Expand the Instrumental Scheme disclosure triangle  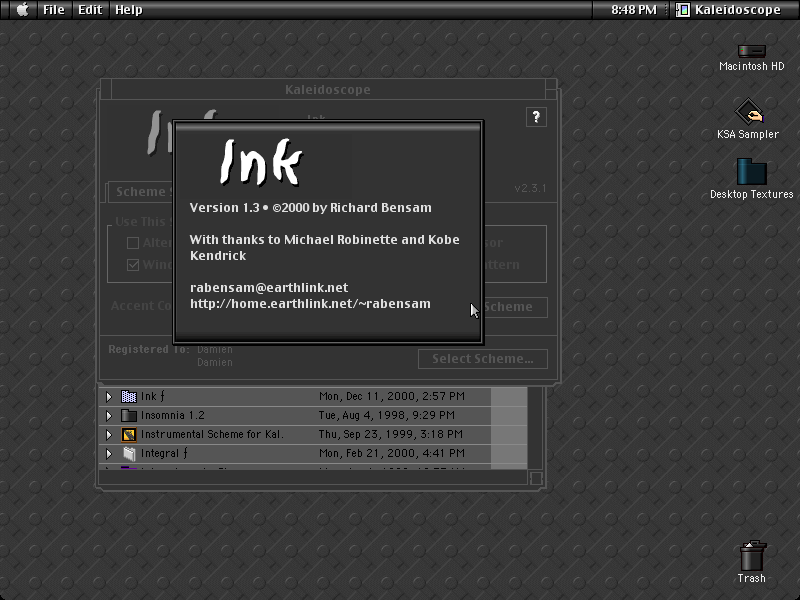coord(109,434)
